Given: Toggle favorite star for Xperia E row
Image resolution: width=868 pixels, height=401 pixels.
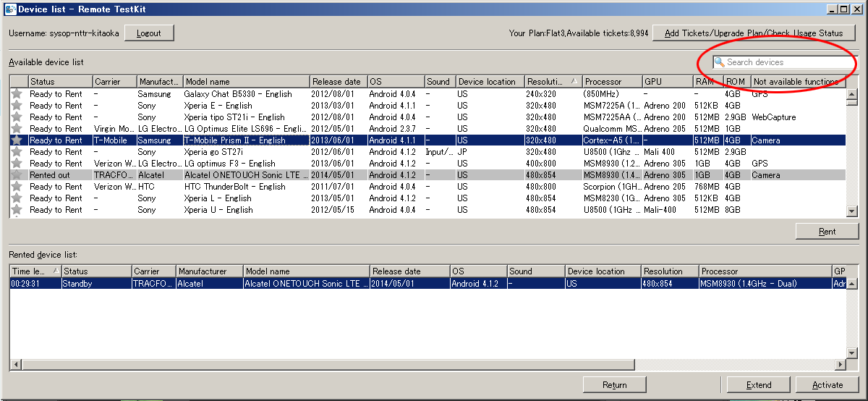Looking at the screenshot, I should pos(17,105).
